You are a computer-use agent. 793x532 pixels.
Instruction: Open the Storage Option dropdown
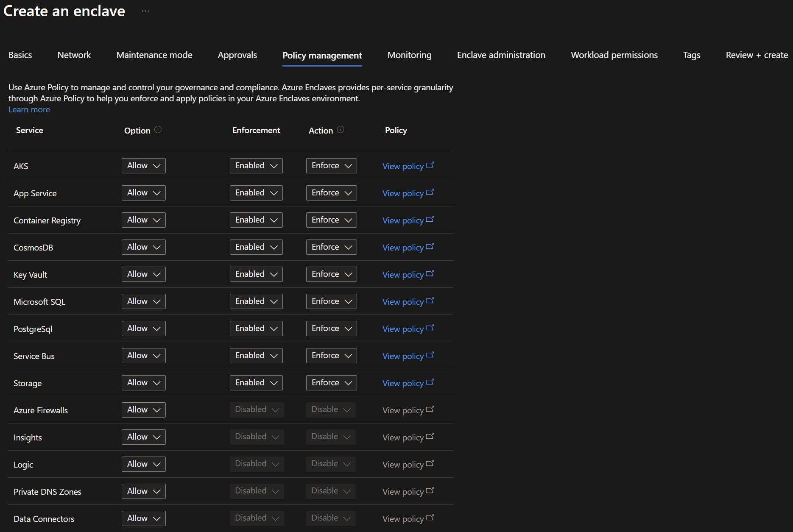(x=144, y=383)
